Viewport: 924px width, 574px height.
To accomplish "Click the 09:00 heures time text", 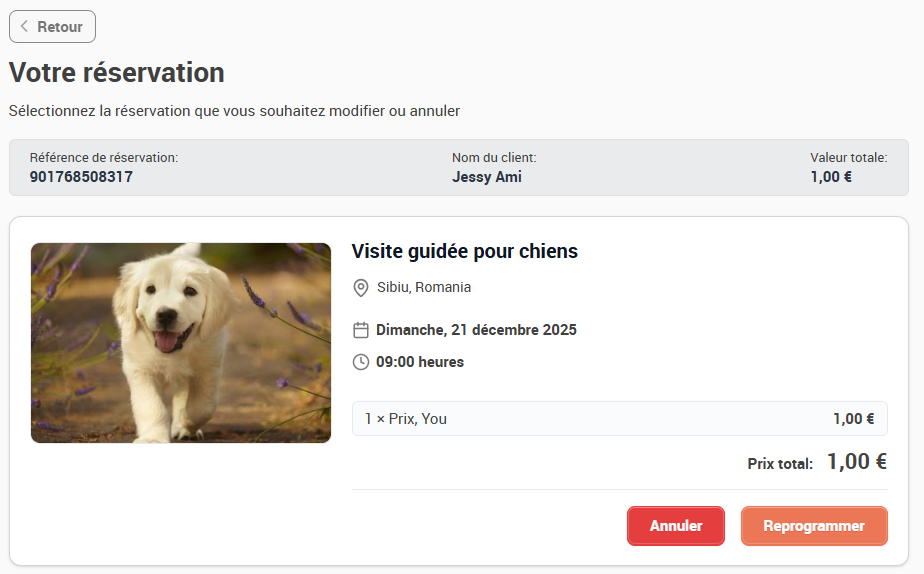I will [420, 362].
